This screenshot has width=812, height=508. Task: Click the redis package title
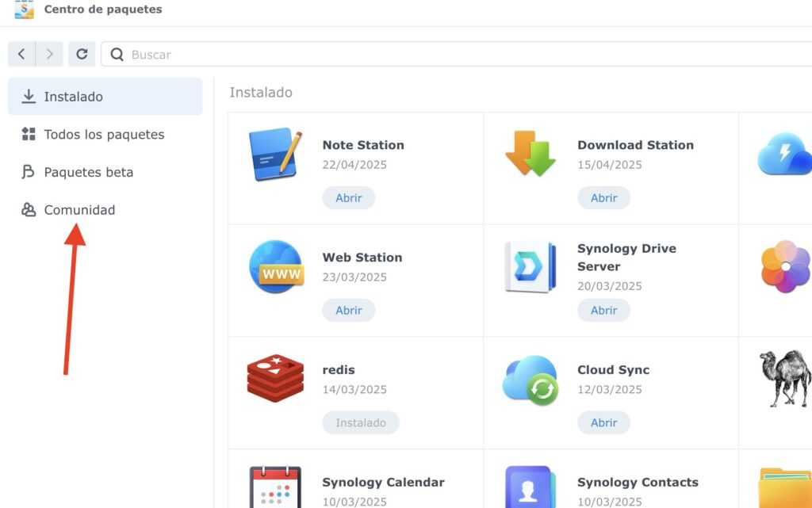click(338, 370)
